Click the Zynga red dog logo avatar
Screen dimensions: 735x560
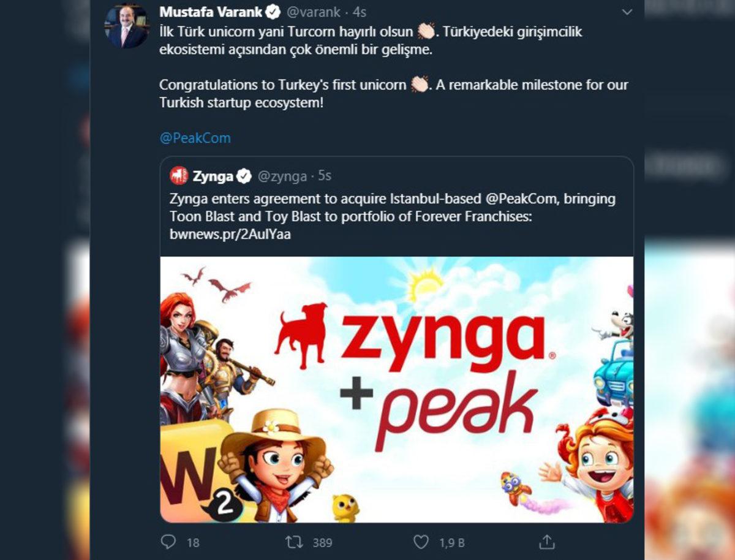pos(179,175)
